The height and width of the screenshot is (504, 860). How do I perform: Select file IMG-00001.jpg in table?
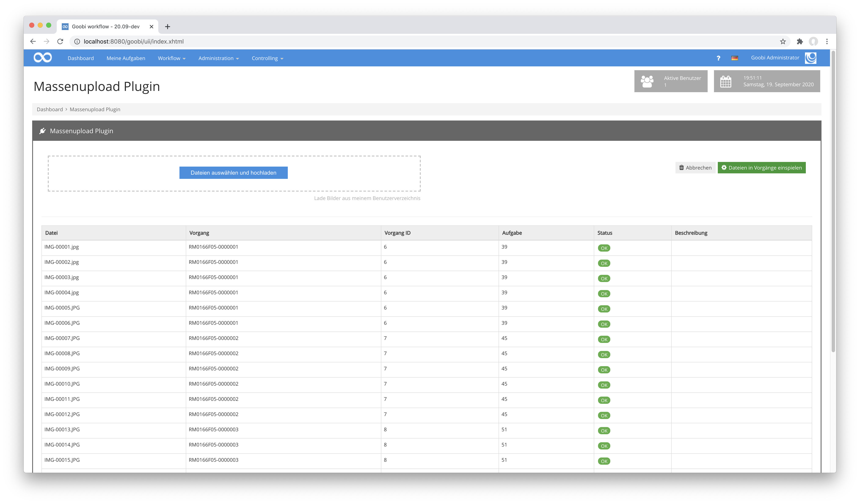pyautogui.click(x=61, y=247)
